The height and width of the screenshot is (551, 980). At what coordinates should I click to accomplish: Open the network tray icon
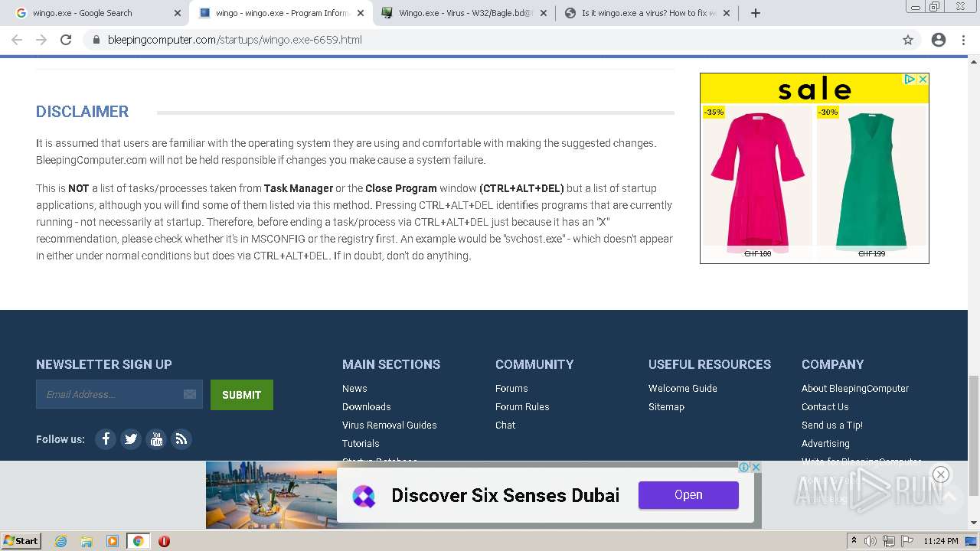(889, 541)
